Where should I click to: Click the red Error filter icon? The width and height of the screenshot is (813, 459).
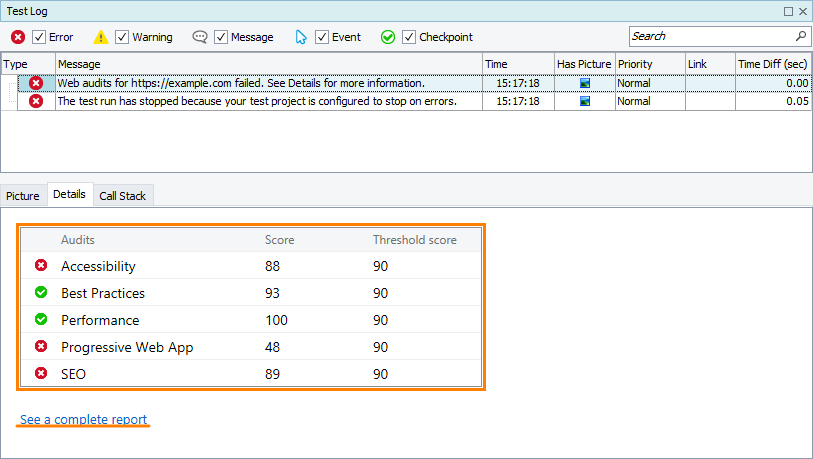tap(18, 37)
